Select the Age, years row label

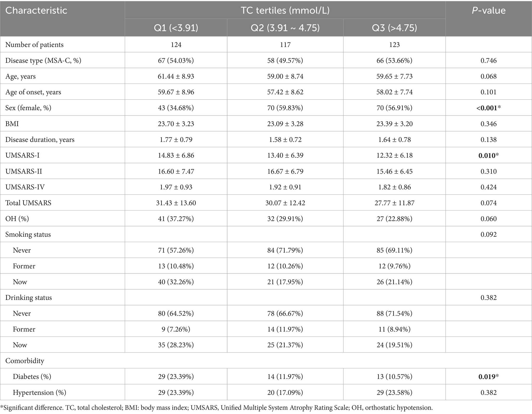point(21,76)
